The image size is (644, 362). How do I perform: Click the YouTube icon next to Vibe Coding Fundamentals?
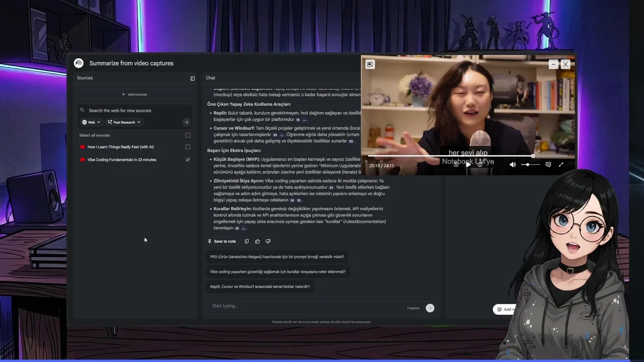pos(83,159)
